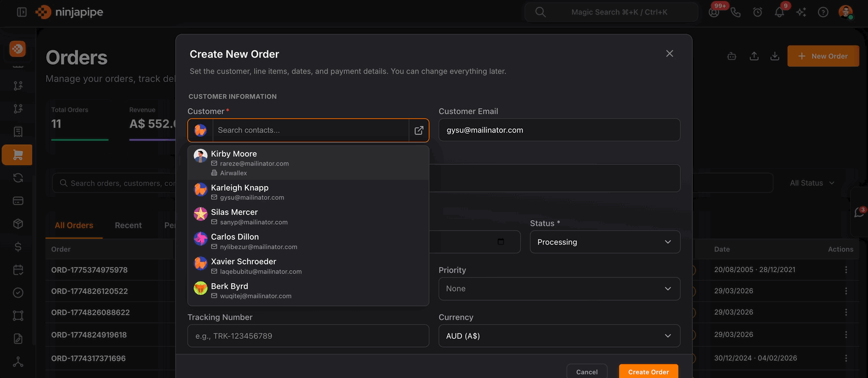Expand the Status Processing dropdown
The image size is (868, 378).
(x=605, y=242)
